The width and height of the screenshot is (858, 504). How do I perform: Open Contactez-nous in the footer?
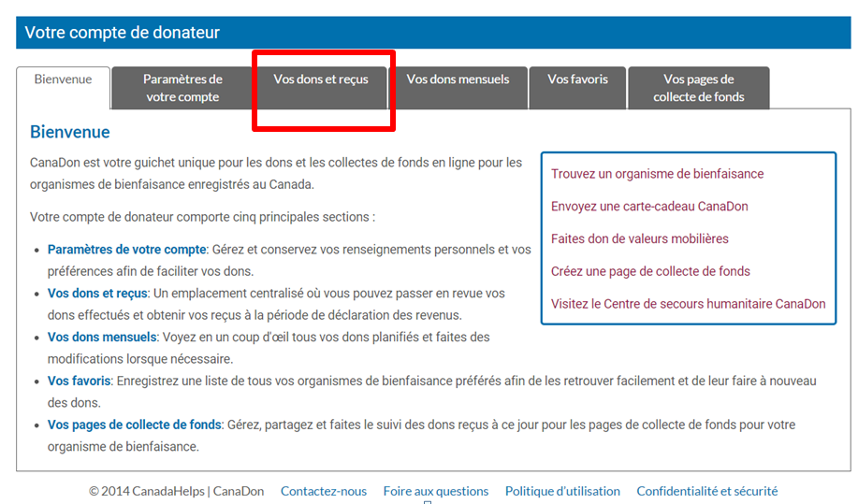[324, 491]
